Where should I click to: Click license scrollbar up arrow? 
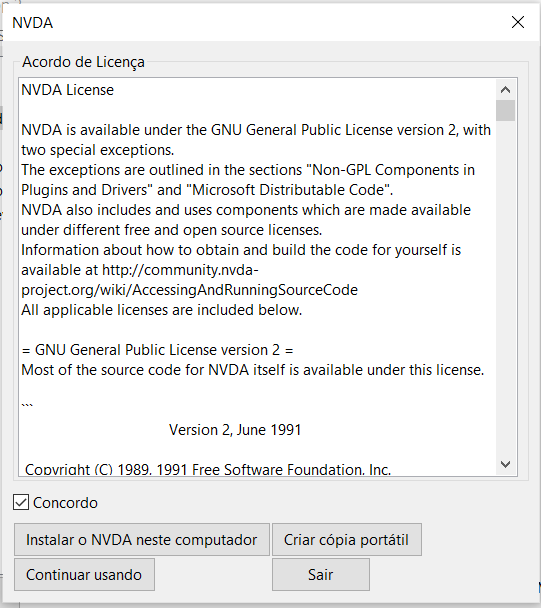click(x=505, y=90)
